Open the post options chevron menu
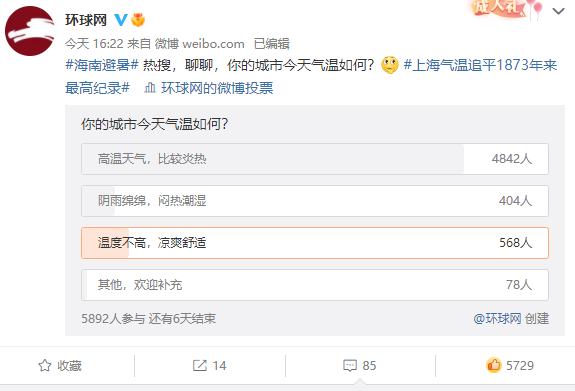This screenshot has height=391, width=575. [x=558, y=11]
